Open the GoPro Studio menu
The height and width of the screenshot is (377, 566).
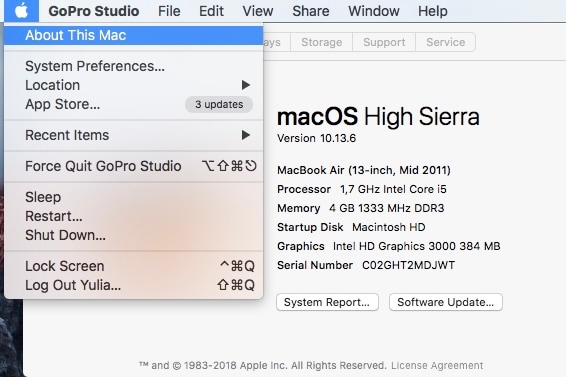tap(94, 11)
